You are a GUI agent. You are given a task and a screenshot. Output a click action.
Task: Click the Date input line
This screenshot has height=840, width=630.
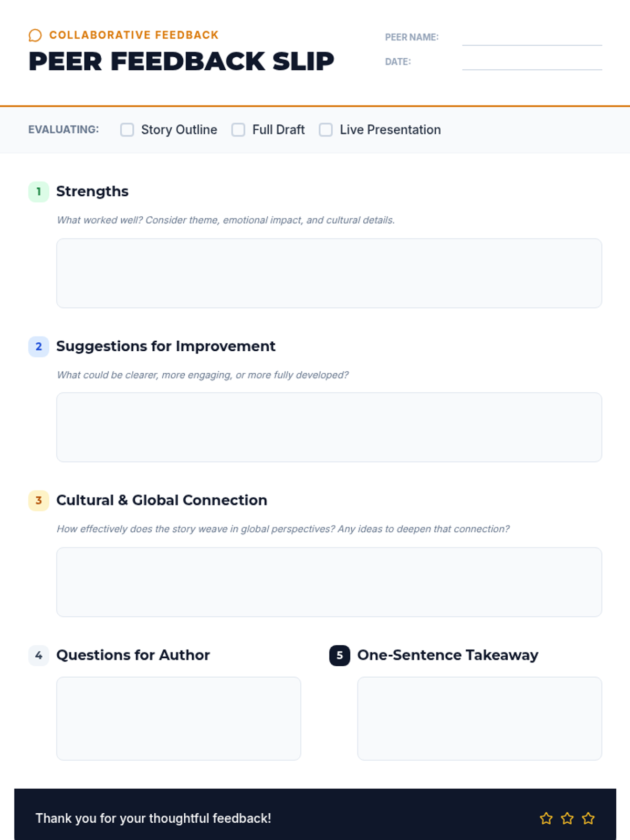point(531,62)
